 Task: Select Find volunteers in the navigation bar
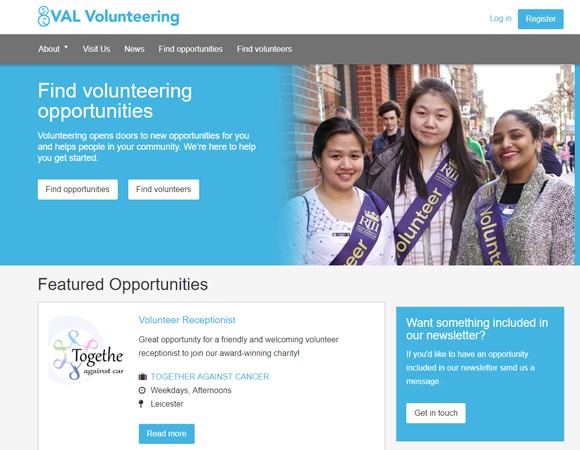[x=264, y=49]
